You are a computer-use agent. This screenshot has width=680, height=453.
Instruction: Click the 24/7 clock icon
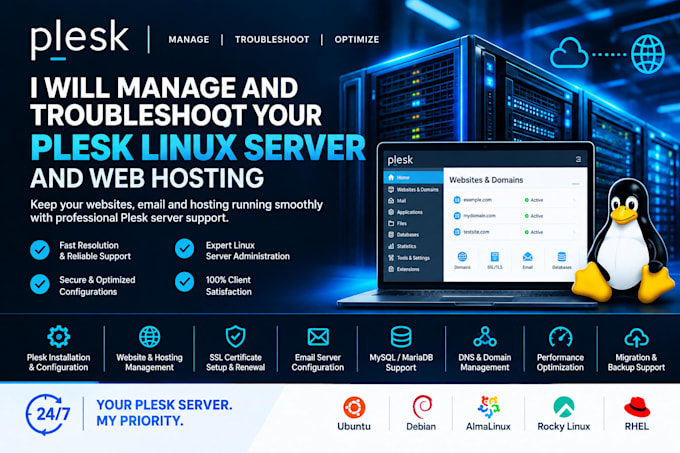[48, 414]
